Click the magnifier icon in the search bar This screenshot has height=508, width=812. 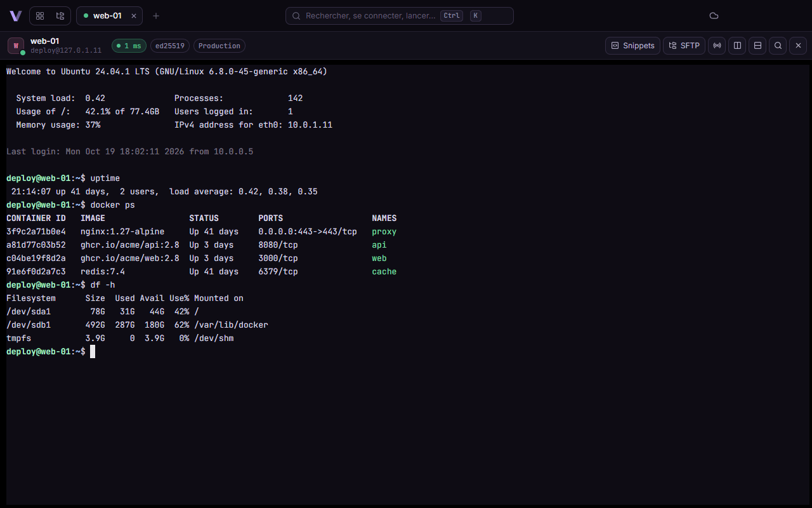pyautogui.click(x=296, y=16)
